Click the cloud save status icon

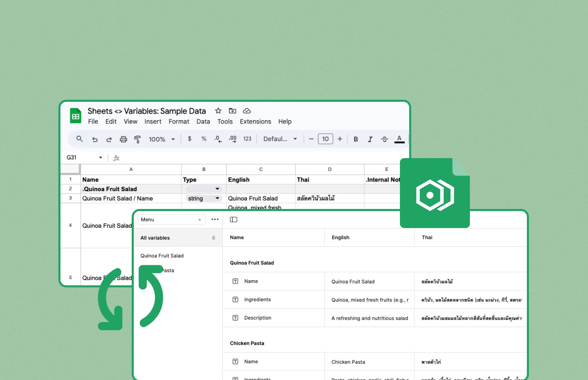click(247, 111)
